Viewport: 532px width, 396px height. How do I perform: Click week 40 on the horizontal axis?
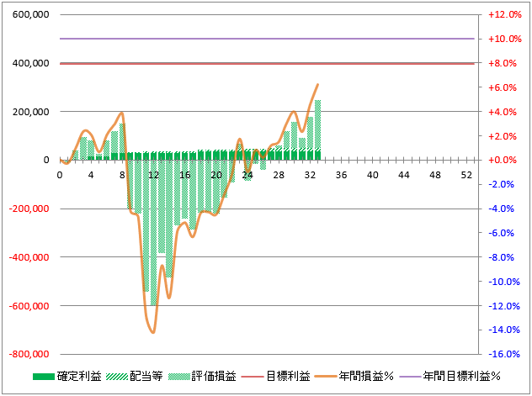(x=373, y=175)
